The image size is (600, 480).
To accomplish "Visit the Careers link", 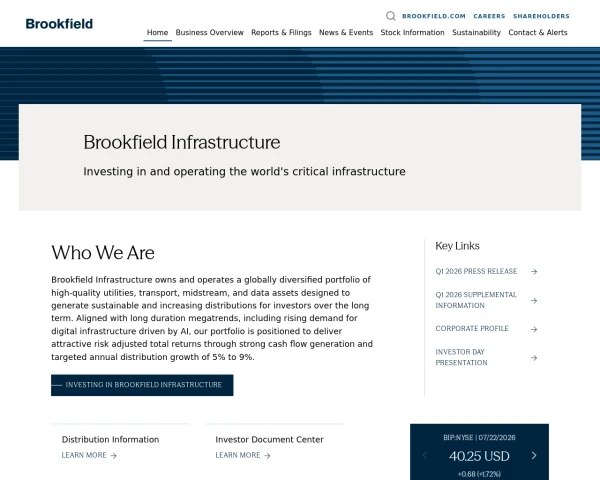I will tap(489, 16).
